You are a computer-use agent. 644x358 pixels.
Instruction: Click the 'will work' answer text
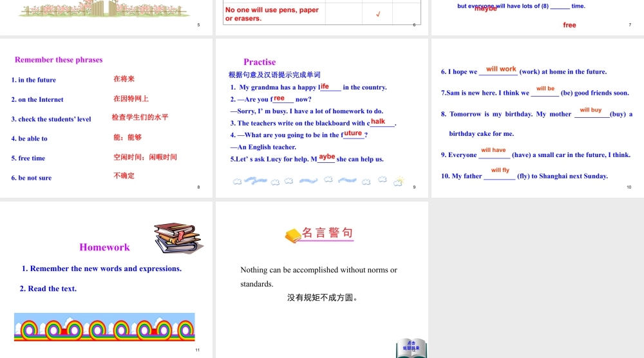pos(501,69)
